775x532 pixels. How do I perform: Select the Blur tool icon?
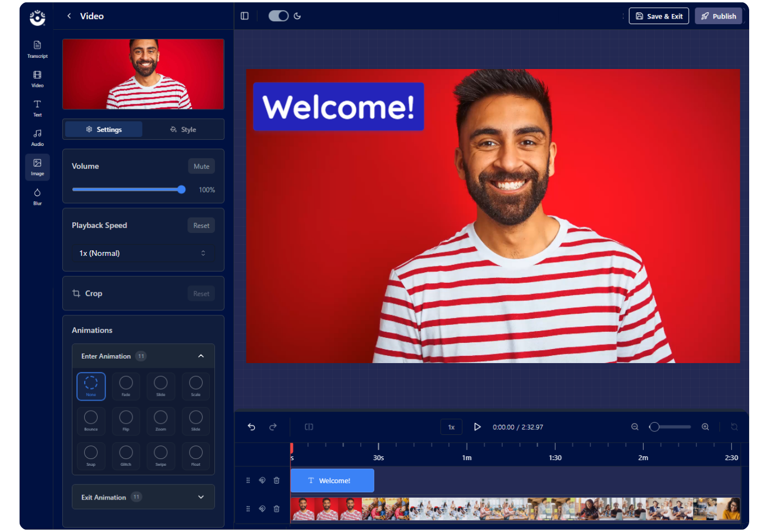[37, 196]
